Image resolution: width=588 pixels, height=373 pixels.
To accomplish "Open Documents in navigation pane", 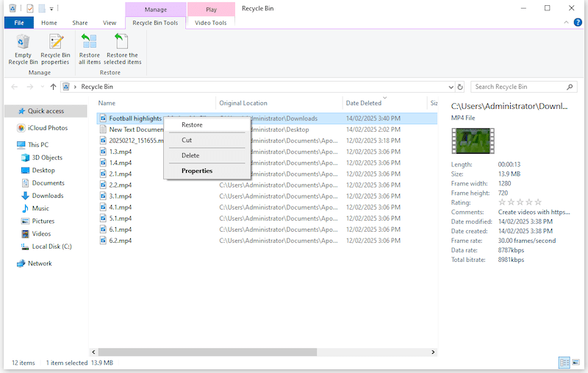I will point(48,183).
